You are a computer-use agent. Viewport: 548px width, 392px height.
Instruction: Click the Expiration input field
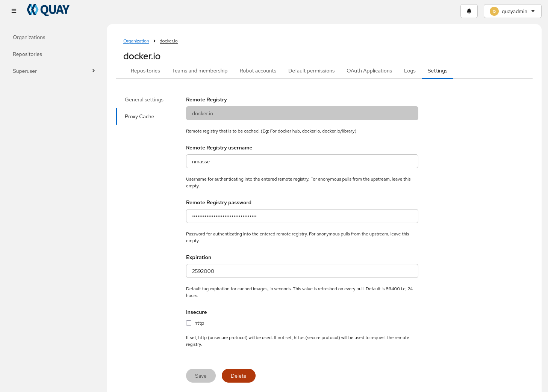302,271
